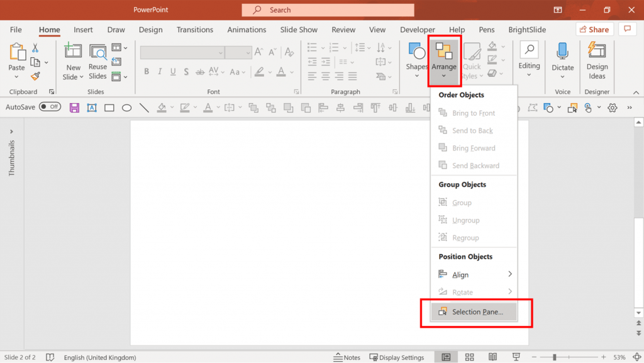
Task: Expand the Align submenu arrow
Action: tap(509, 274)
